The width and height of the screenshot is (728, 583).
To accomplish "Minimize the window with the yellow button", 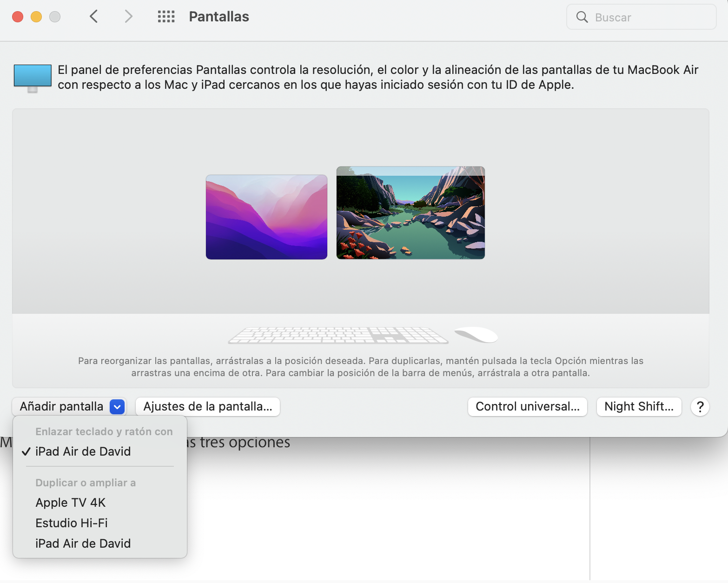I will pos(36,17).
